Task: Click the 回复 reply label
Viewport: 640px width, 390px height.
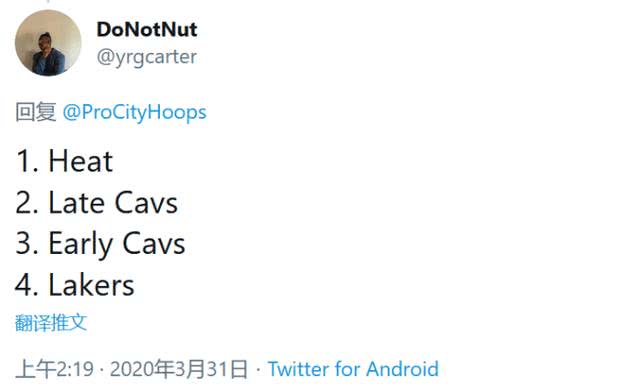Action: [x=36, y=112]
